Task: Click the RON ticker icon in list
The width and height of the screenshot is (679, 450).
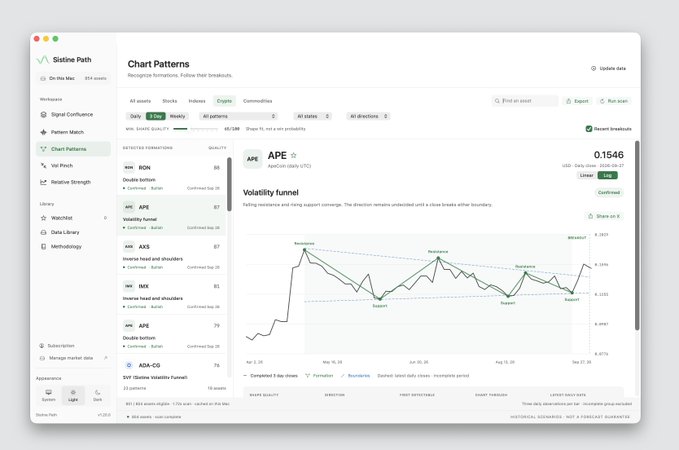Action: [x=129, y=168]
